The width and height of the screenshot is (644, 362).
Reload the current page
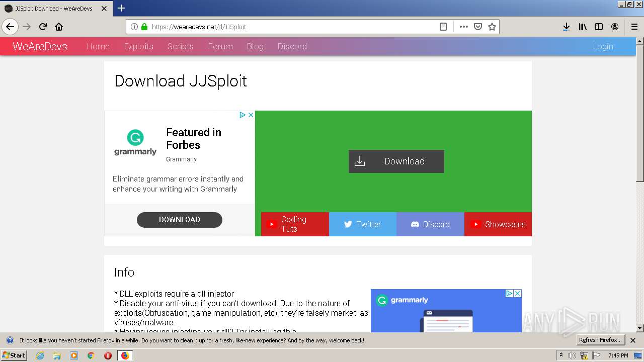tap(43, 27)
